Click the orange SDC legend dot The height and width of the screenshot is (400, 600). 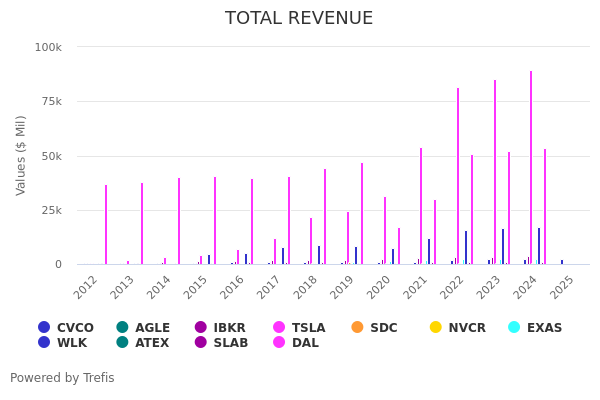coord(357,328)
